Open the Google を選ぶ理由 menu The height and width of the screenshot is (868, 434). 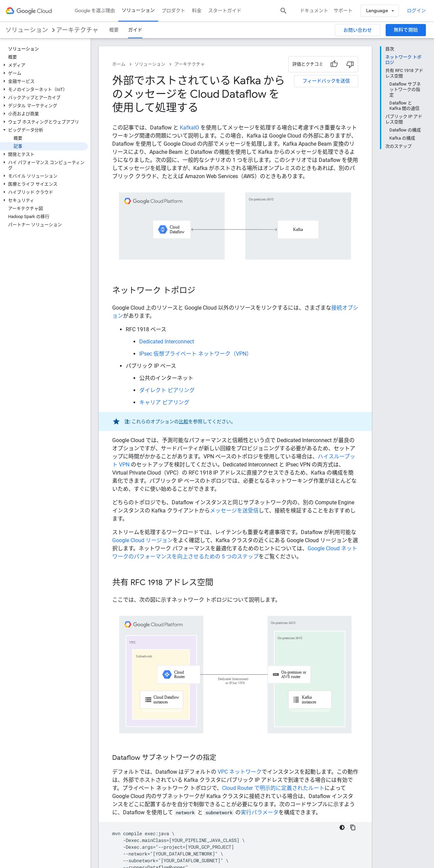point(95,10)
